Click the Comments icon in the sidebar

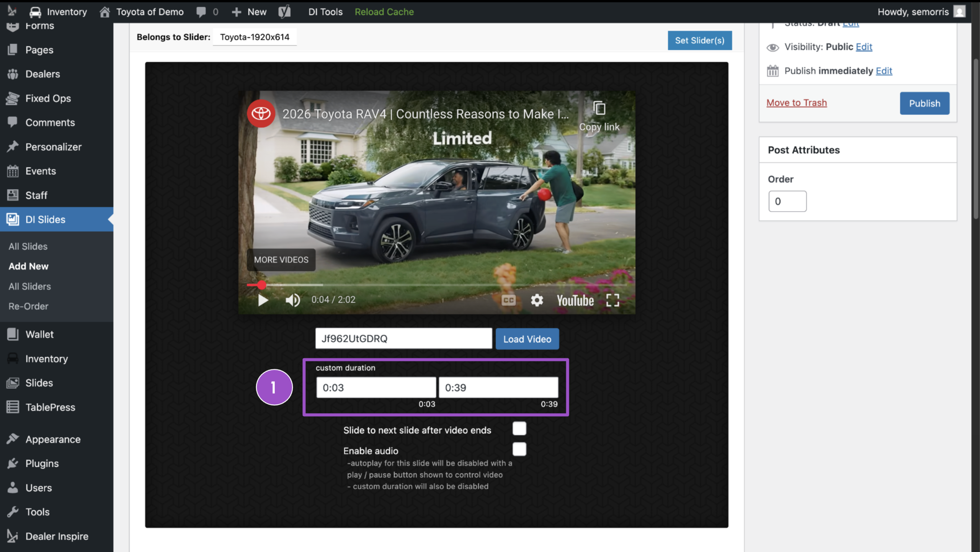point(13,122)
